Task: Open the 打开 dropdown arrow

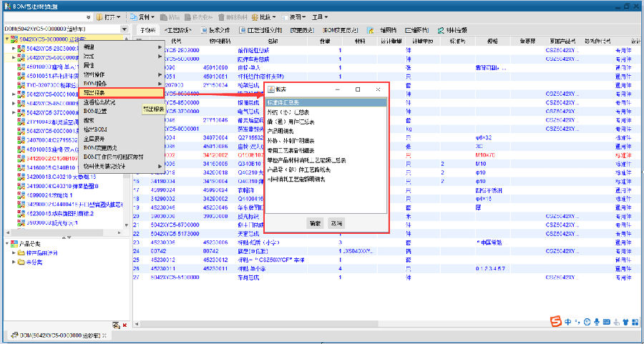Action: click(x=119, y=17)
